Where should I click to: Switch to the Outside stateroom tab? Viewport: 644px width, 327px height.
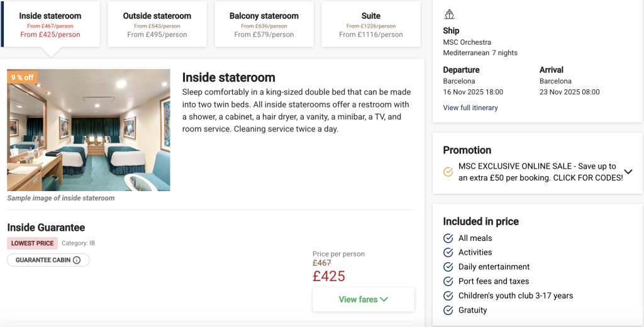coord(157,25)
